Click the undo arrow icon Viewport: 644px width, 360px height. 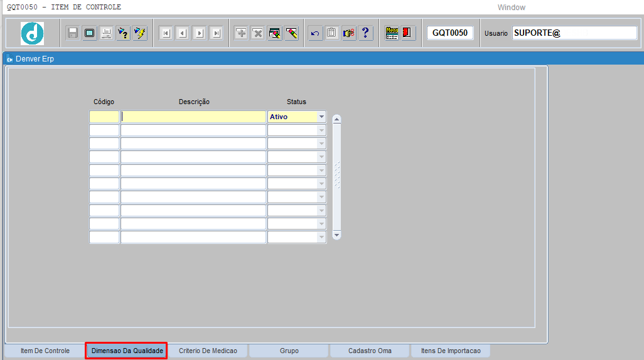point(315,33)
